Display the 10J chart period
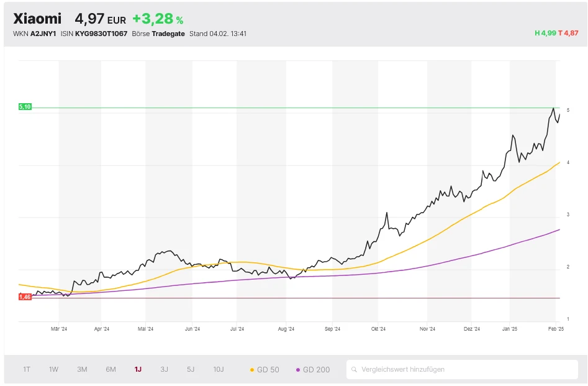The width and height of the screenshot is (588, 386). [x=219, y=369]
